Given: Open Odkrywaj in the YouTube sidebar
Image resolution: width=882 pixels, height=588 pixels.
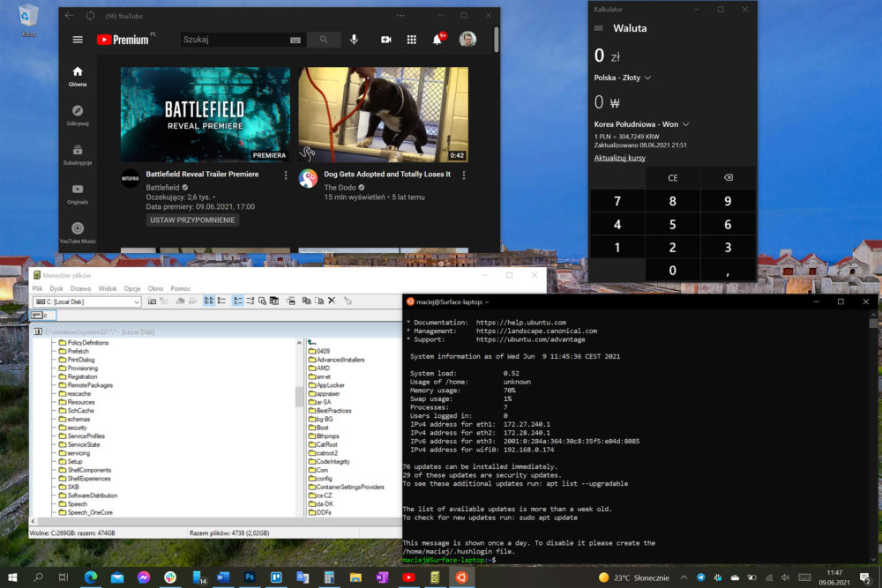Looking at the screenshot, I should pyautogui.click(x=78, y=115).
